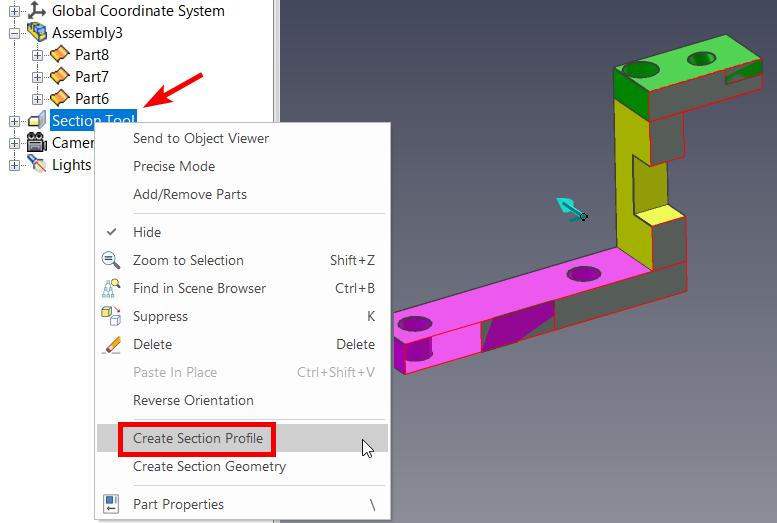Choose Suppress from the context menu

click(160, 316)
